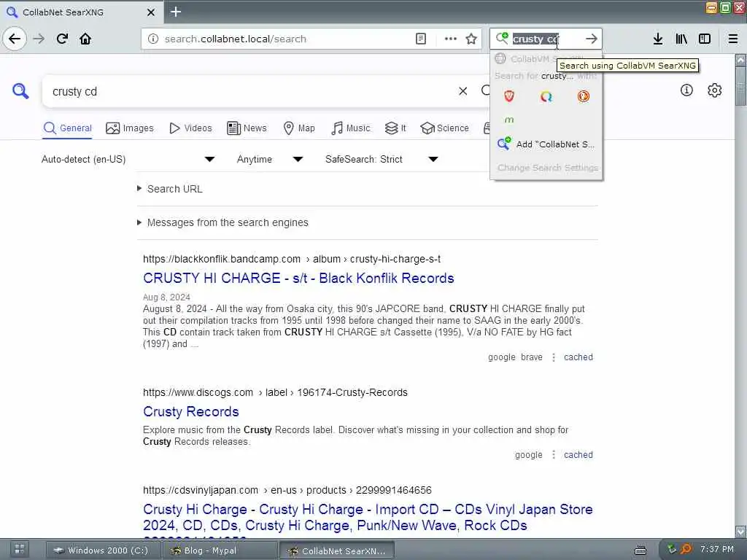Viewport: 747px width, 560px height.
Task: Open SearXNG preferences gear icon
Action: click(x=715, y=90)
